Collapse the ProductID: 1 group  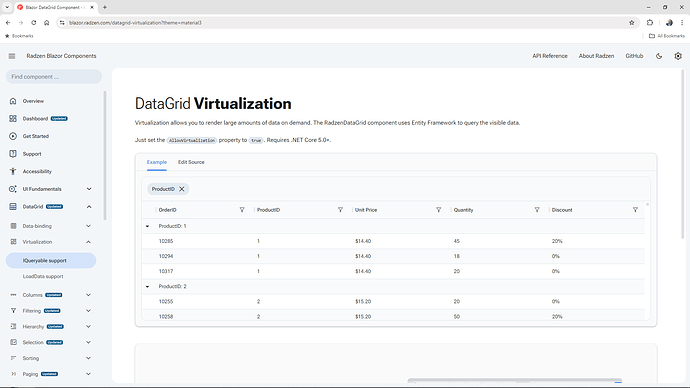coord(147,226)
